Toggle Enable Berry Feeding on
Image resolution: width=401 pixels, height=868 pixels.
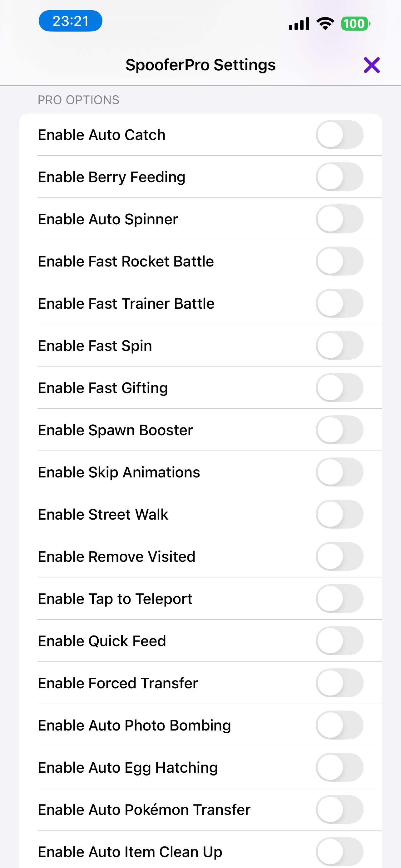click(339, 177)
